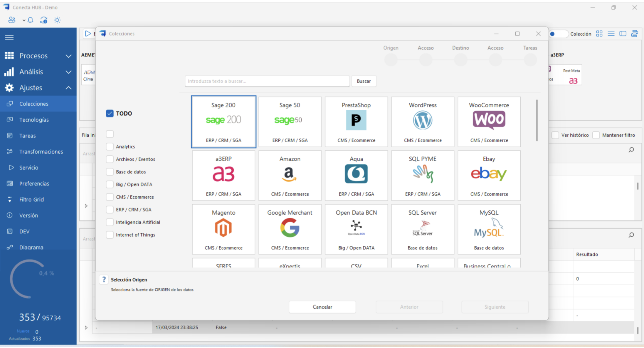The image size is (644, 348).
Task: Uncheck the TODO checkbox
Action: [x=110, y=113]
